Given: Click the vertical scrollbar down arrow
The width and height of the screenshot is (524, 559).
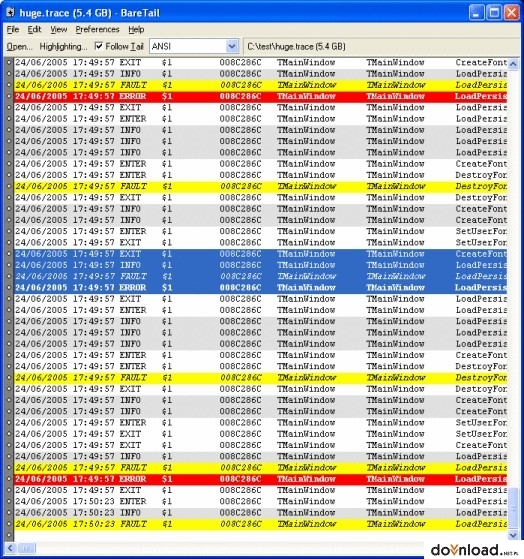Looking at the screenshot, I should tap(513, 535).
